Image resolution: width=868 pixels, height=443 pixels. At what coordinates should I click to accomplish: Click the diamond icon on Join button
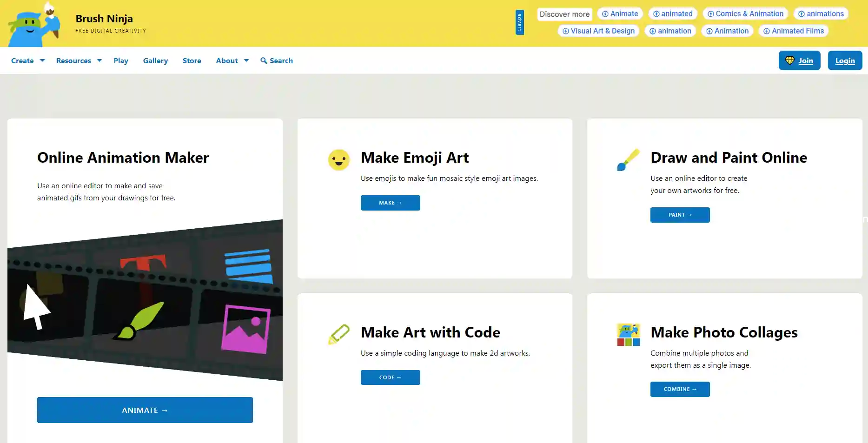click(789, 60)
